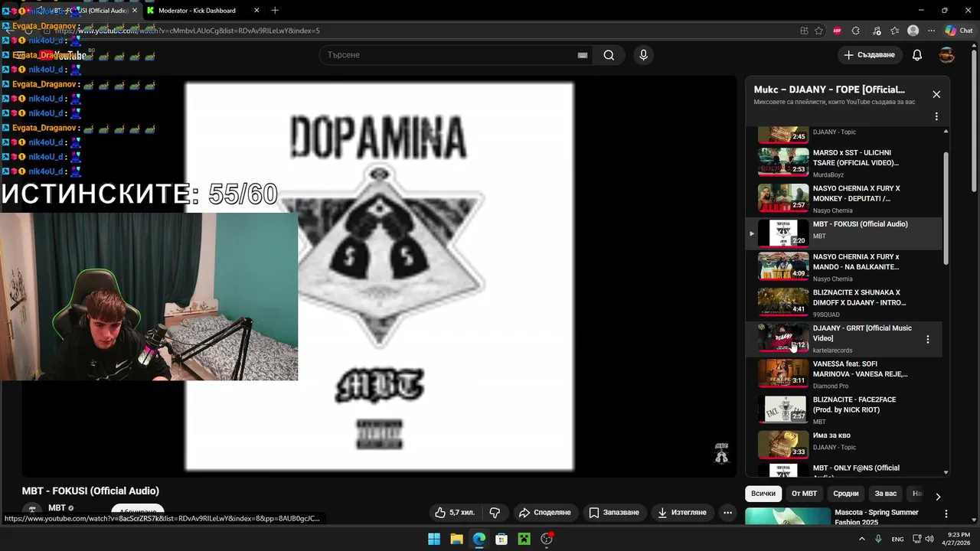Play Има за кво by DJAANY
980x551 pixels.
point(844,445)
